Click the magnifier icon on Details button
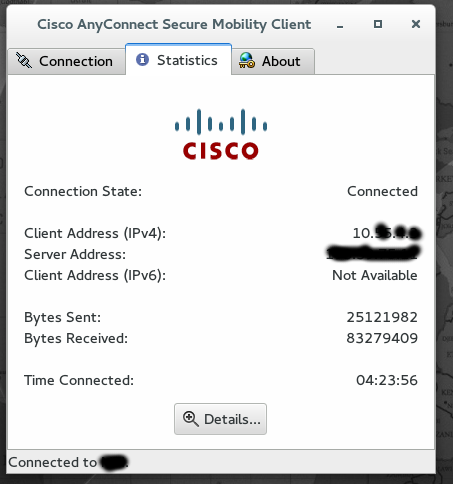The height and width of the screenshot is (484, 453). coord(191,419)
